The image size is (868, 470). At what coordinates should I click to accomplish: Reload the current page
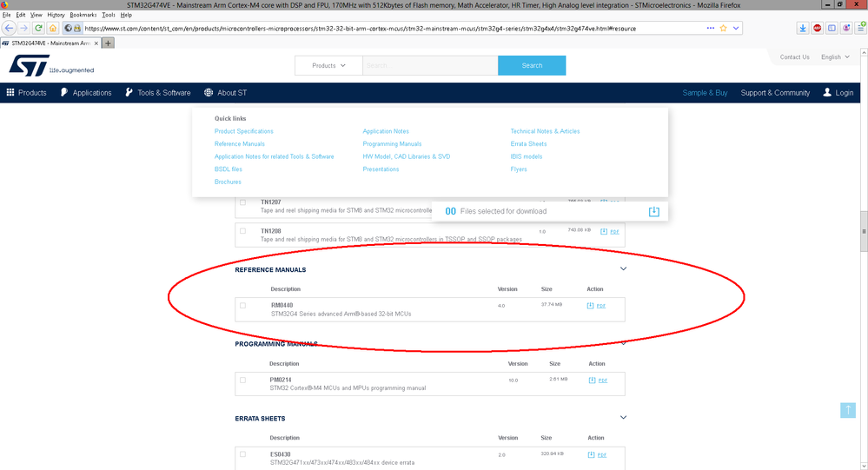[38, 28]
